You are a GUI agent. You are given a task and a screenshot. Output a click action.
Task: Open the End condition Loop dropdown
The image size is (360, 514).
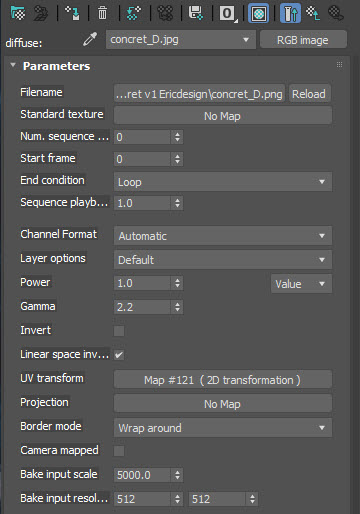point(223,182)
